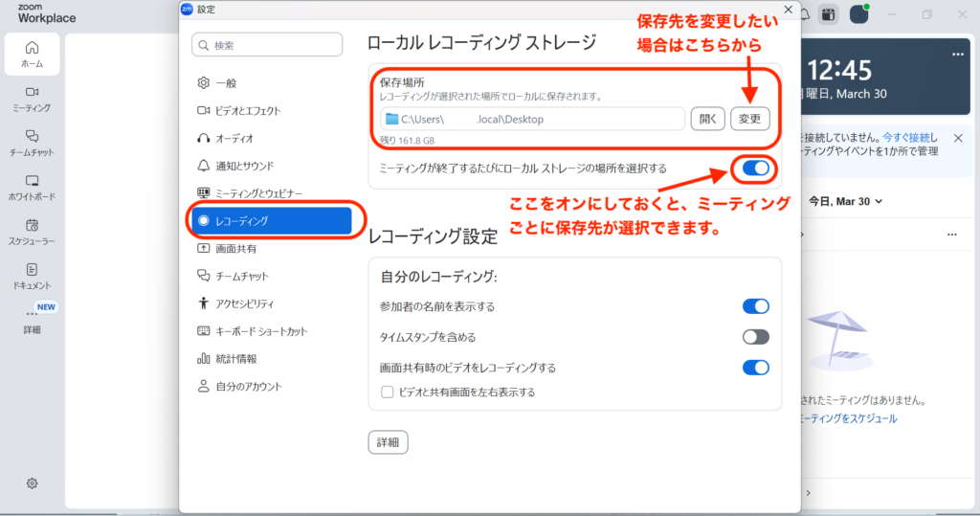Click the 詳細 button below recording settings
Image resolution: width=980 pixels, height=516 pixels.
point(389,442)
